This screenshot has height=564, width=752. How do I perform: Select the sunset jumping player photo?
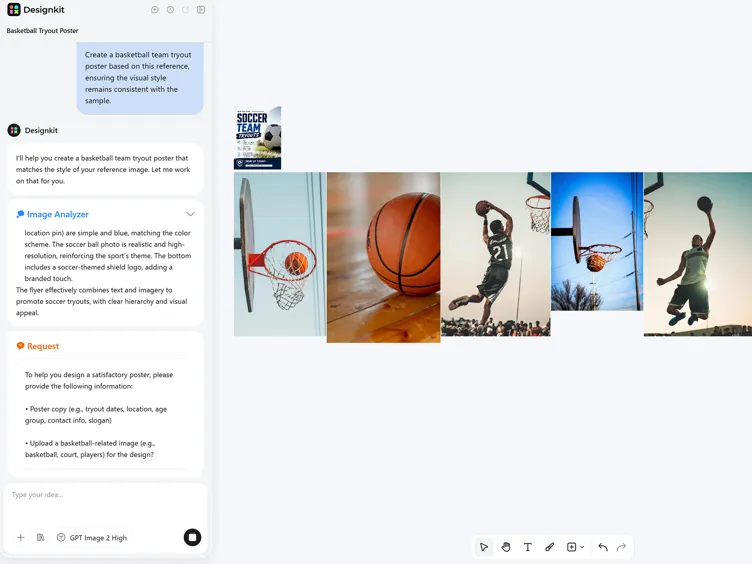click(698, 254)
